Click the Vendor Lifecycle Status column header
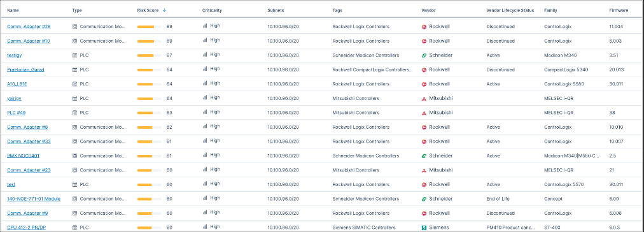Image resolution: width=644 pixels, height=232 pixels. pyautogui.click(x=510, y=10)
